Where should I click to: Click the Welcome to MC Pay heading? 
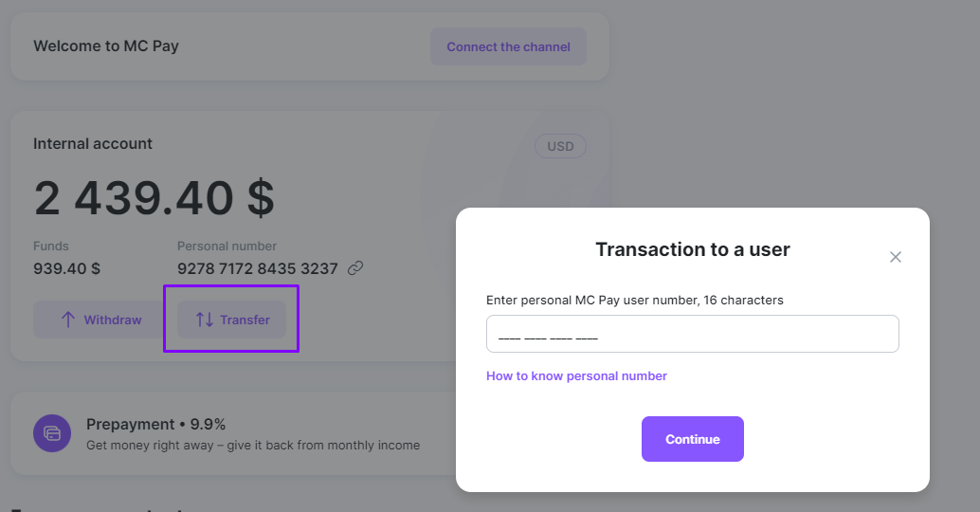(106, 46)
